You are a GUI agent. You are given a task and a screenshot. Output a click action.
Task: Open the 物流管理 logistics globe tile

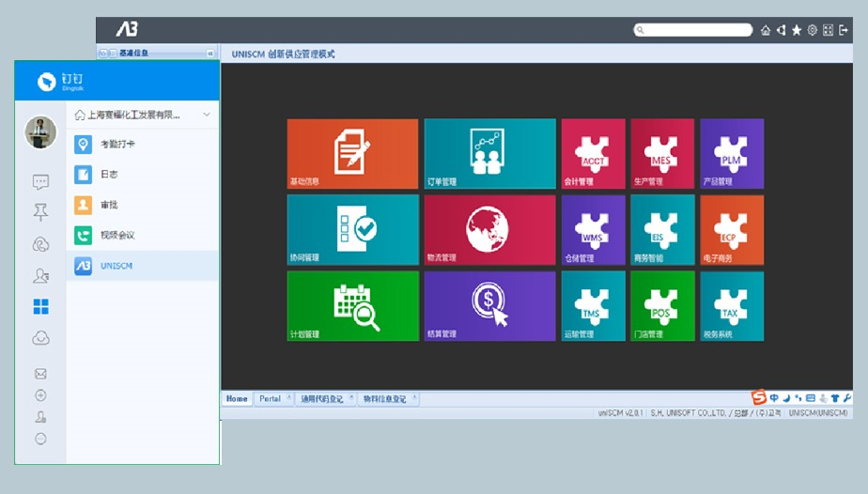tap(490, 229)
